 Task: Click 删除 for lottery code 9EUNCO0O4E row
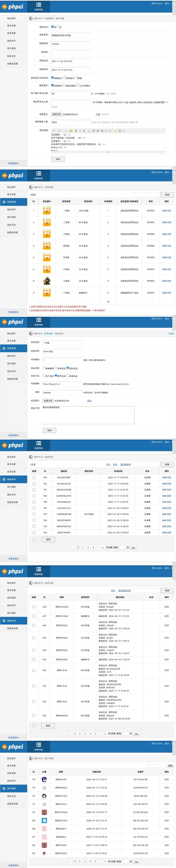[x=169, y=490]
